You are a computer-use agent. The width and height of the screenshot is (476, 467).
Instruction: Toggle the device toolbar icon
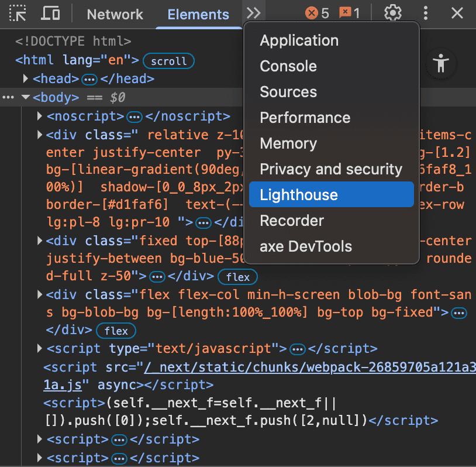tap(51, 13)
